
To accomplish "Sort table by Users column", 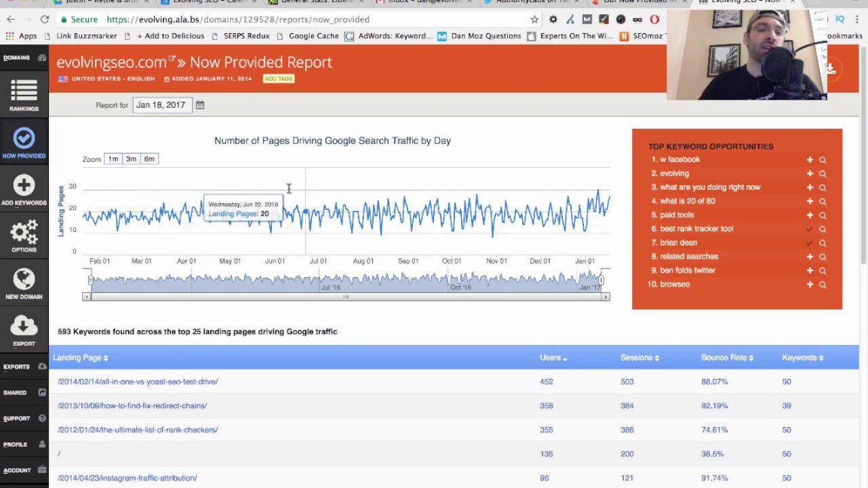I will coord(554,358).
